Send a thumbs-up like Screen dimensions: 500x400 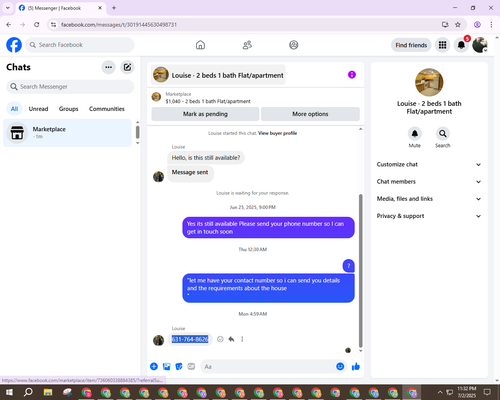356,367
